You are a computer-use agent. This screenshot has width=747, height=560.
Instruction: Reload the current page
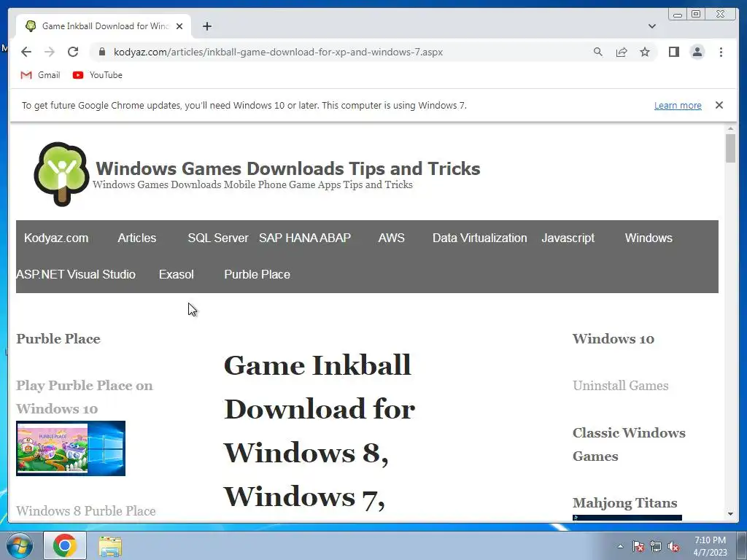(x=73, y=52)
